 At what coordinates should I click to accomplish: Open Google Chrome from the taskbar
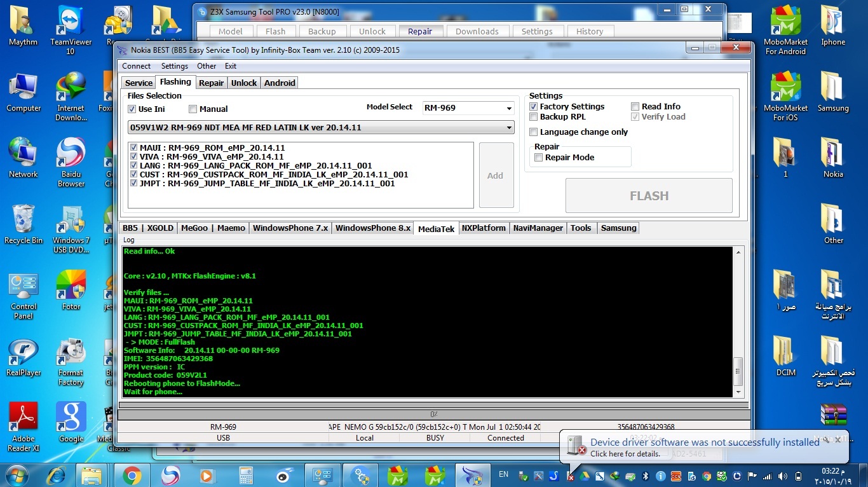(132, 476)
